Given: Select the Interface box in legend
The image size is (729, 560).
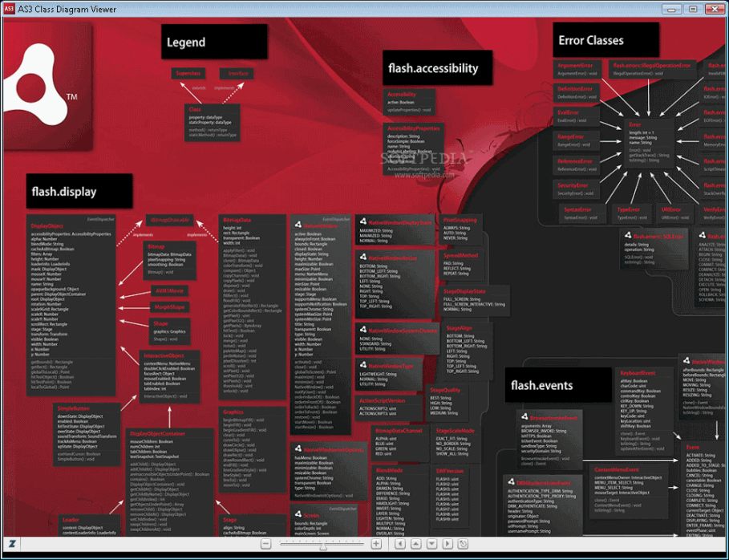Looking at the screenshot, I should point(237,74).
